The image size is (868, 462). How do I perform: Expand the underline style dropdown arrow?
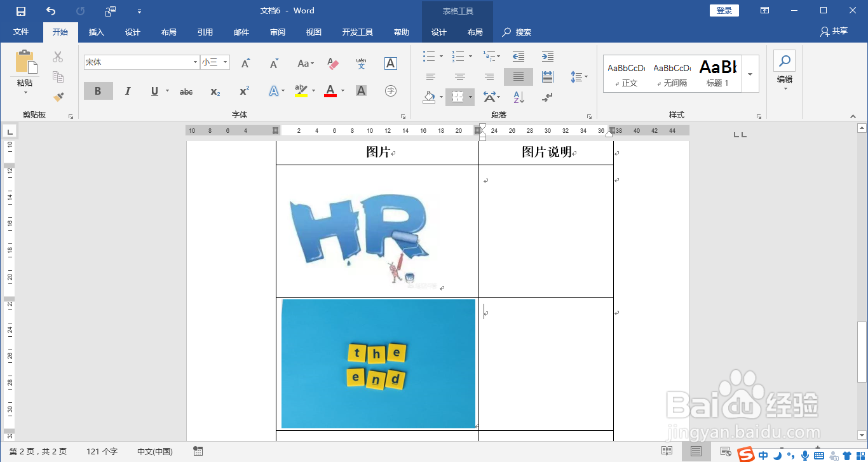[168, 91]
